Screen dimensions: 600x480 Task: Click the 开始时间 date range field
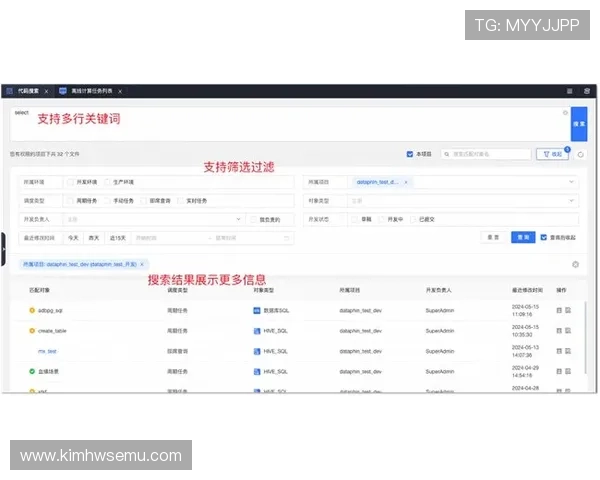click(168, 238)
